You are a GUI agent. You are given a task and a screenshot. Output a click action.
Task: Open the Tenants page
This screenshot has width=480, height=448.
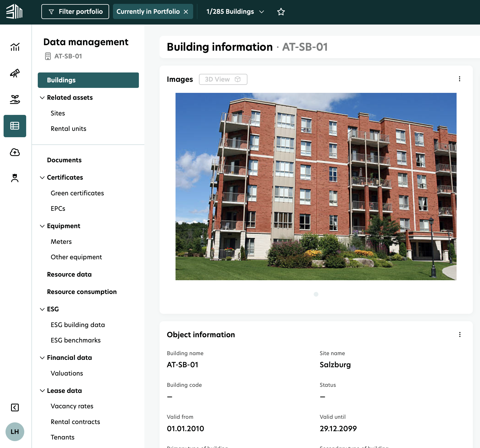tap(63, 437)
